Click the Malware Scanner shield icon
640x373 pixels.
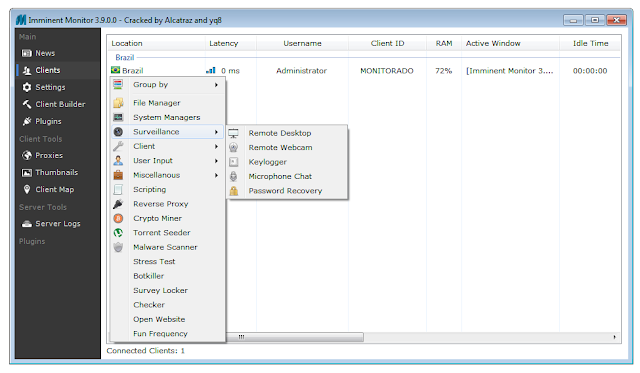click(118, 247)
